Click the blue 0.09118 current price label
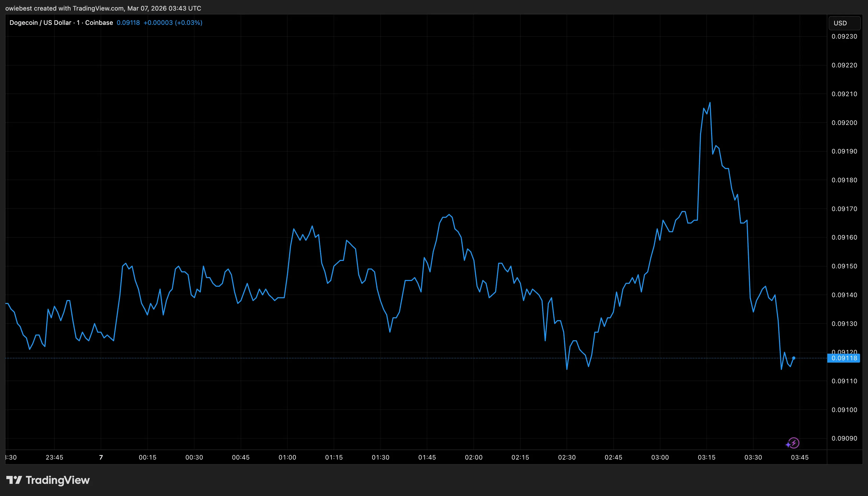The image size is (868, 496). pyautogui.click(x=844, y=358)
